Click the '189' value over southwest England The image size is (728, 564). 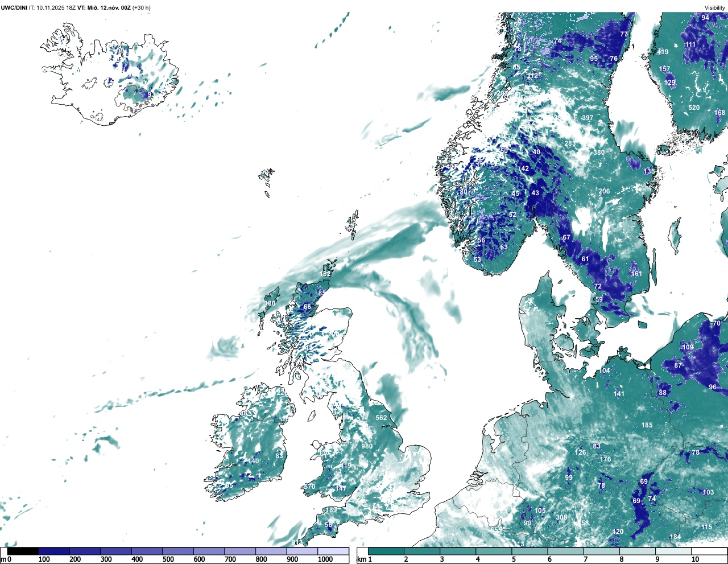(331, 510)
